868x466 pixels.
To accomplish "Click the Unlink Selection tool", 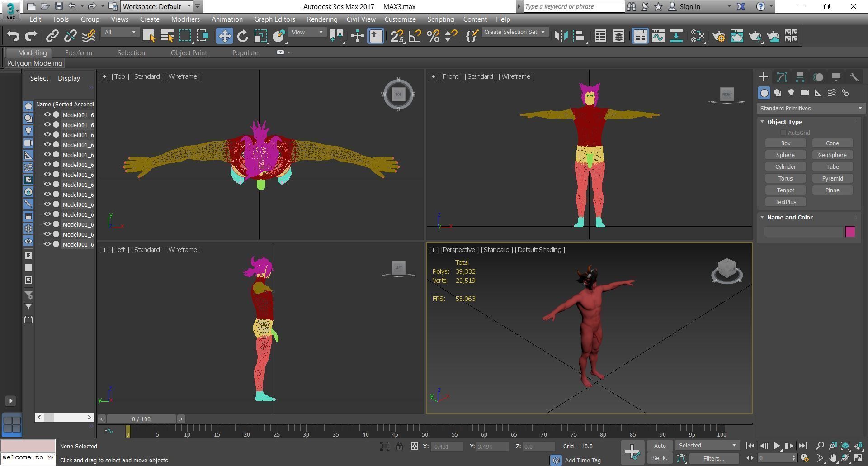I will point(71,36).
